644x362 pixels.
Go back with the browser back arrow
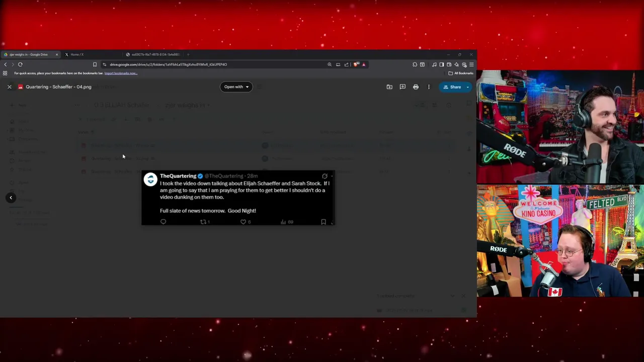[6, 64]
